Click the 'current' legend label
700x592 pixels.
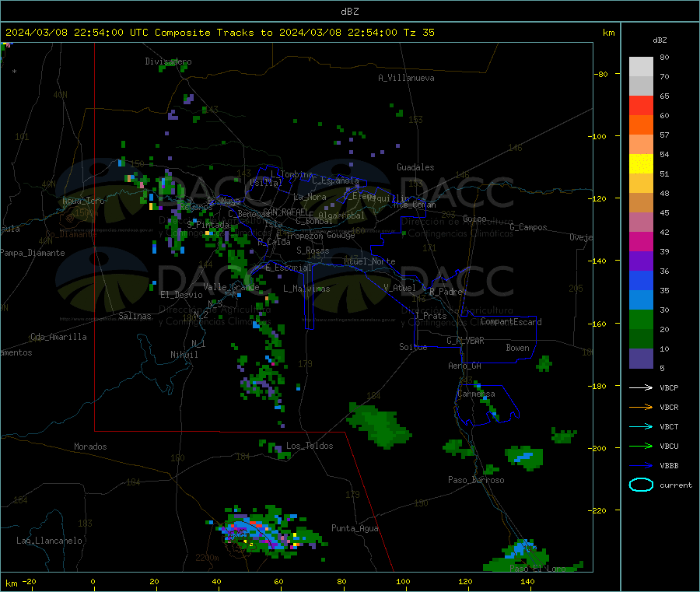click(676, 485)
